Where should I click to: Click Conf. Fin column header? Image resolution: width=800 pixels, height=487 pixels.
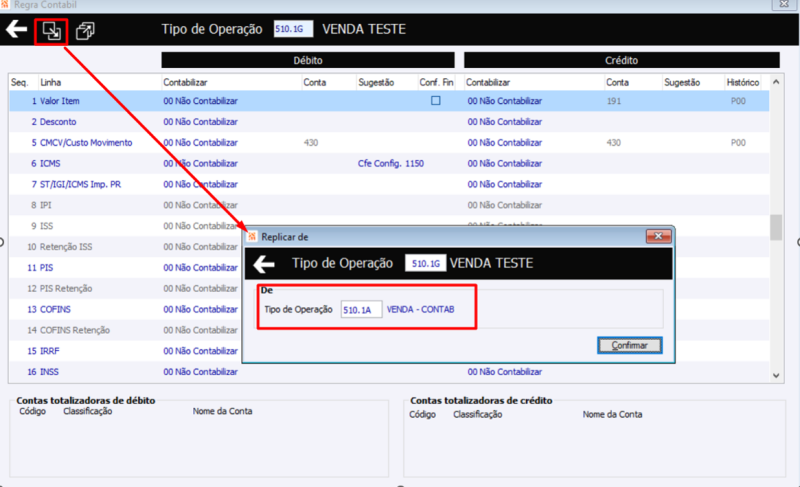pyautogui.click(x=436, y=82)
